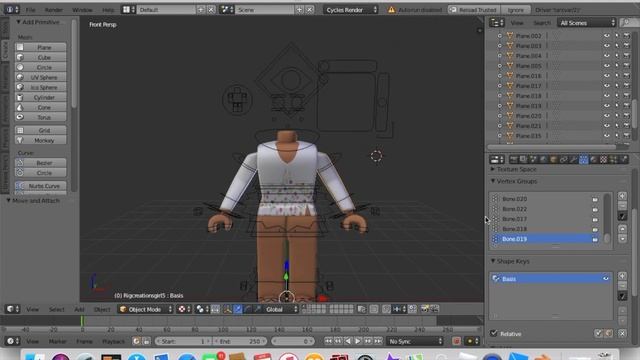Add a Monkey mesh primitive

pyautogui.click(x=41, y=140)
